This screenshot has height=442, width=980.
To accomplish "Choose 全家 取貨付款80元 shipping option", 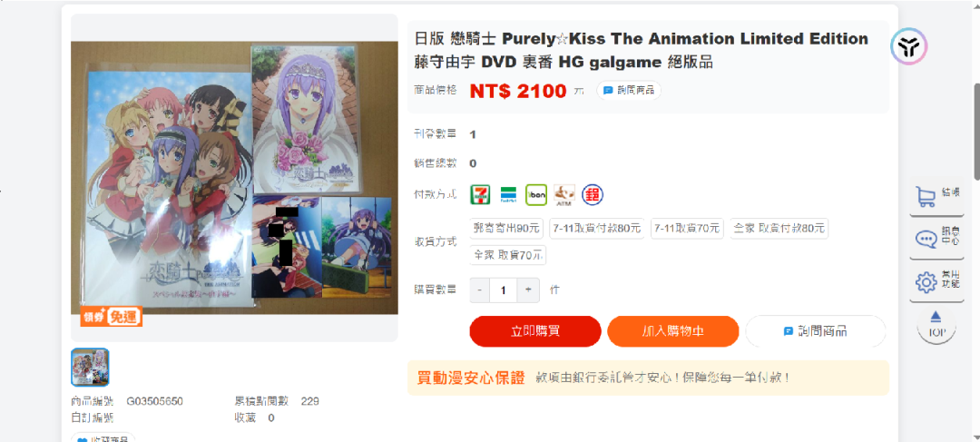I will coord(779,228).
